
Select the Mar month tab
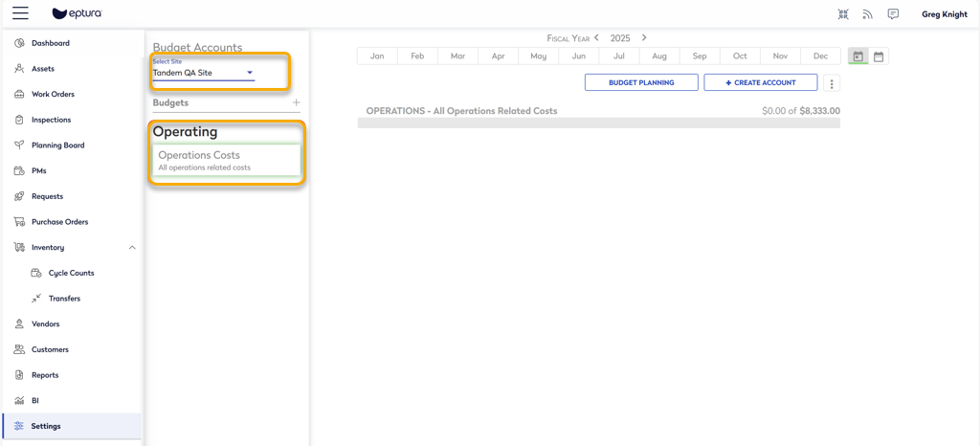[x=458, y=56]
